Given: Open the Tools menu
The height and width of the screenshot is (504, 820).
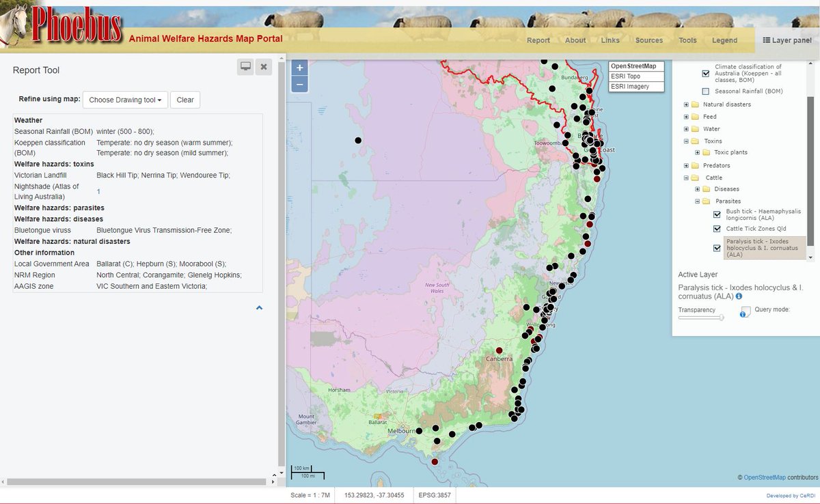Looking at the screenshot, I should pos(687,40).
